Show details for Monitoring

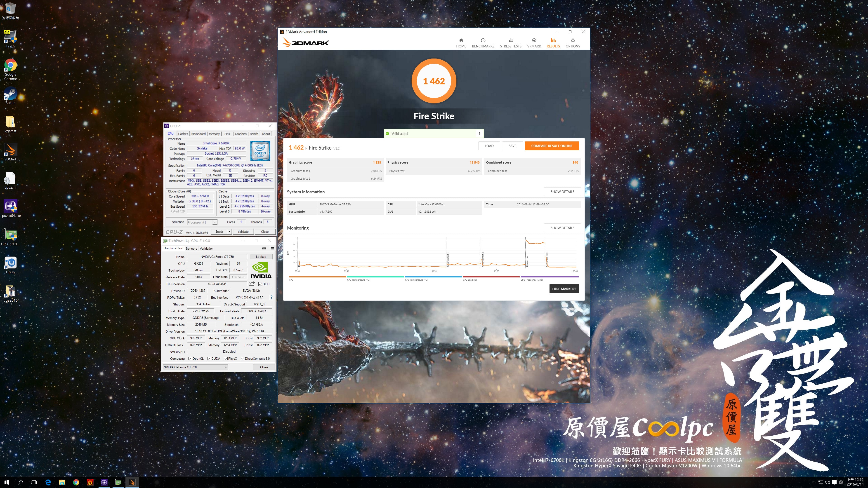click(x=562, y=228)
